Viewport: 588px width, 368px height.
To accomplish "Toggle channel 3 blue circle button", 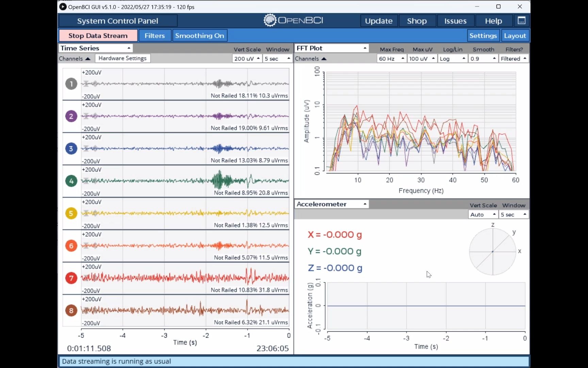I will click(71, 149).
